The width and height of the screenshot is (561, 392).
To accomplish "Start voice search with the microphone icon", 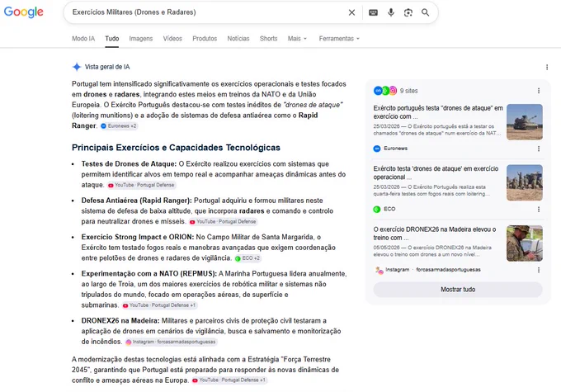I will 391,12.
